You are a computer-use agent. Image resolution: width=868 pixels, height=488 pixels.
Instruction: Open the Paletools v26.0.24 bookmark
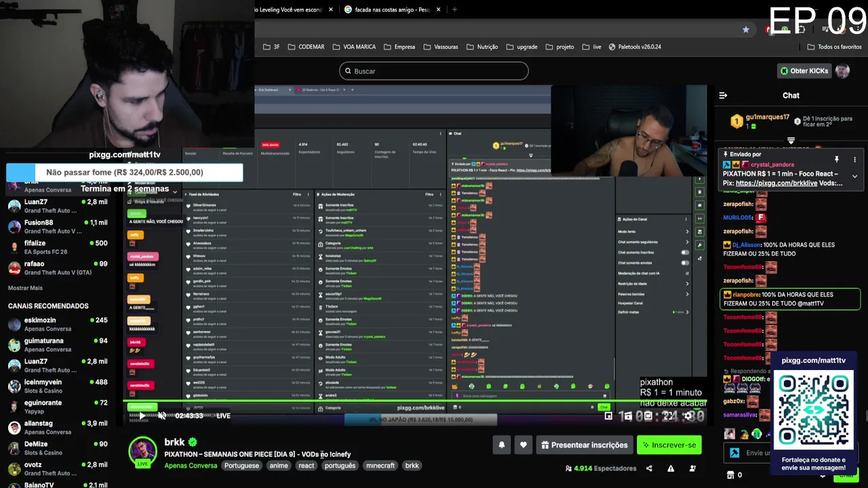635,47
